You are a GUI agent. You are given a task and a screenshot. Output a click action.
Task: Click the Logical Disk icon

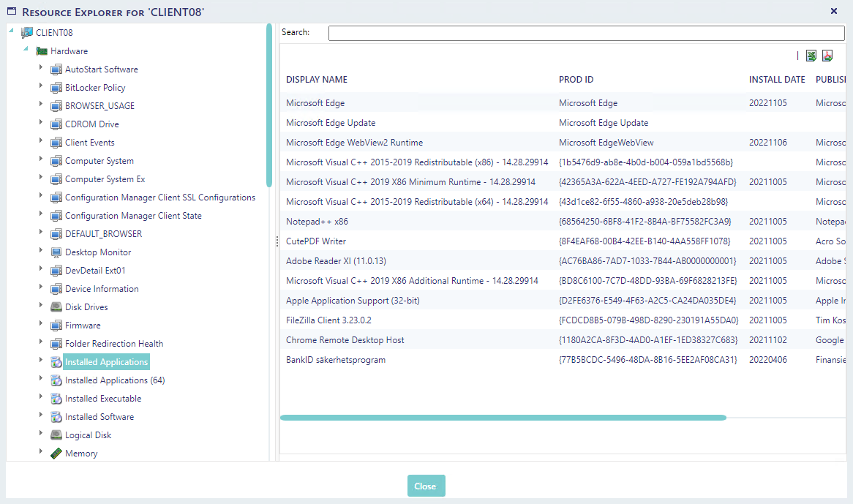tap(56, 435)
